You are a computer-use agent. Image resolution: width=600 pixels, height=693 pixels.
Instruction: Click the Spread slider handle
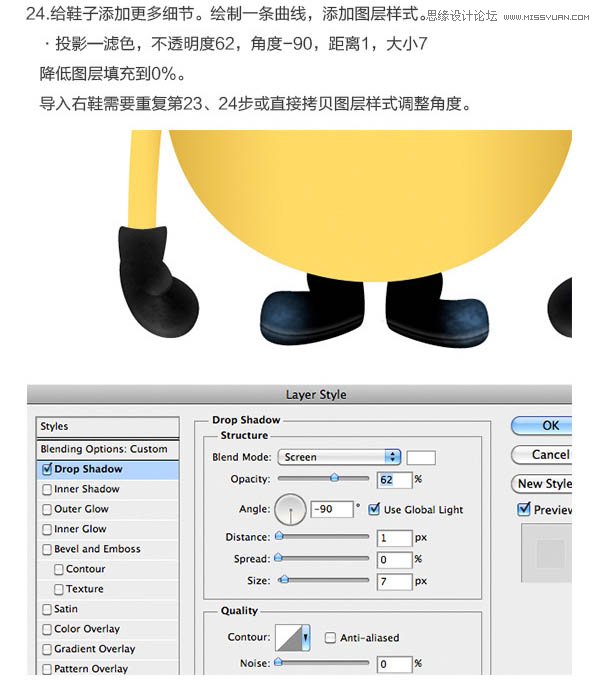click(278, 558)
